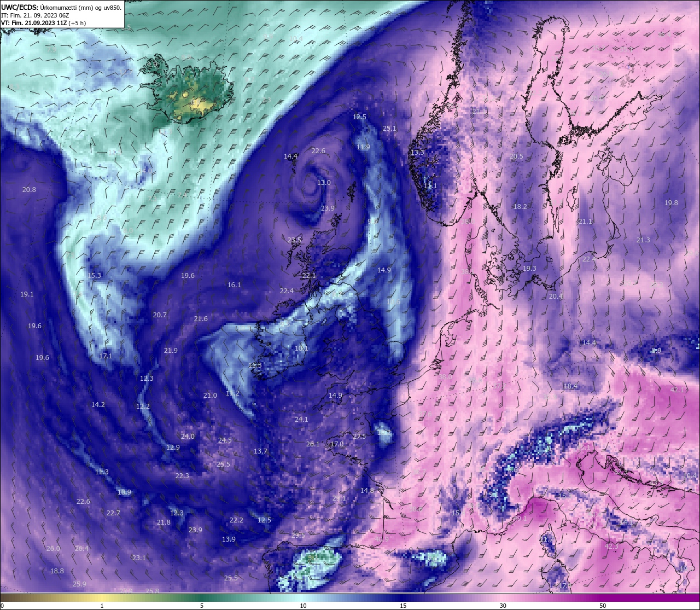The height and width of the screenshot is (610, 700).
Task: Click the map value '13.0' at the cyclone center
Action: 324,183
